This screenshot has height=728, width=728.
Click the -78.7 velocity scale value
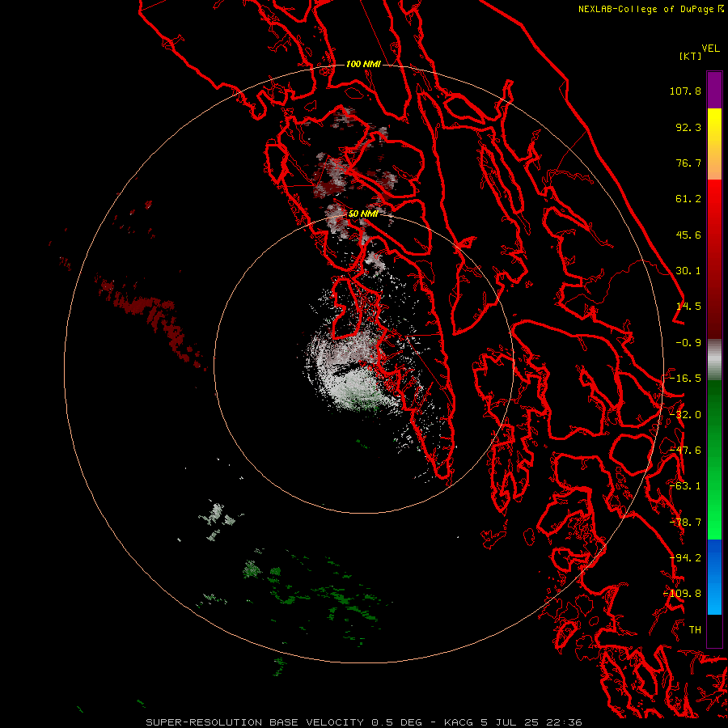click(x=685, y=523)
